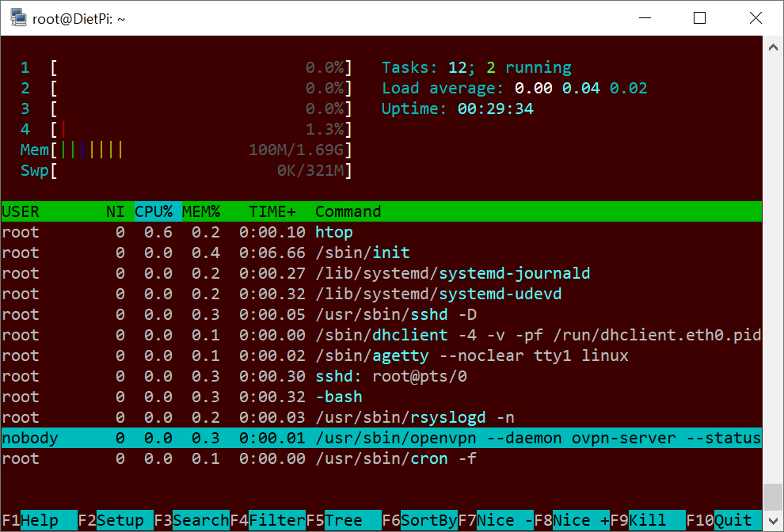Minimize the PuTTY window
The height and width of the screenshot is (532, 784).
coord(645,18)
